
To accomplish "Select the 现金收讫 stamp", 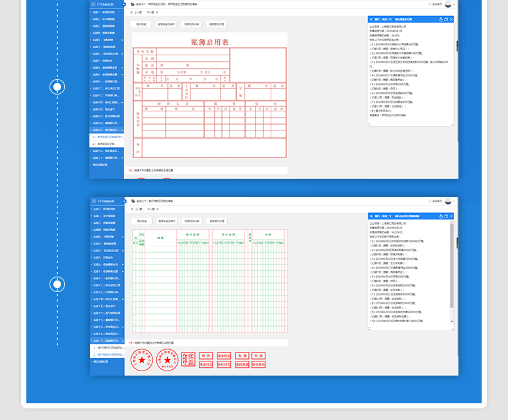I will coord(224,355).
